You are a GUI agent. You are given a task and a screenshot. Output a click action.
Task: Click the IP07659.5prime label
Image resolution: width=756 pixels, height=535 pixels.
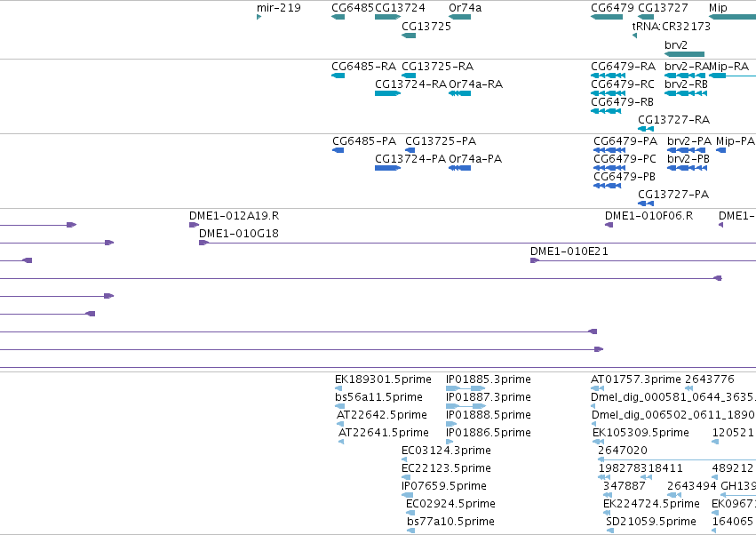[444, 486]
